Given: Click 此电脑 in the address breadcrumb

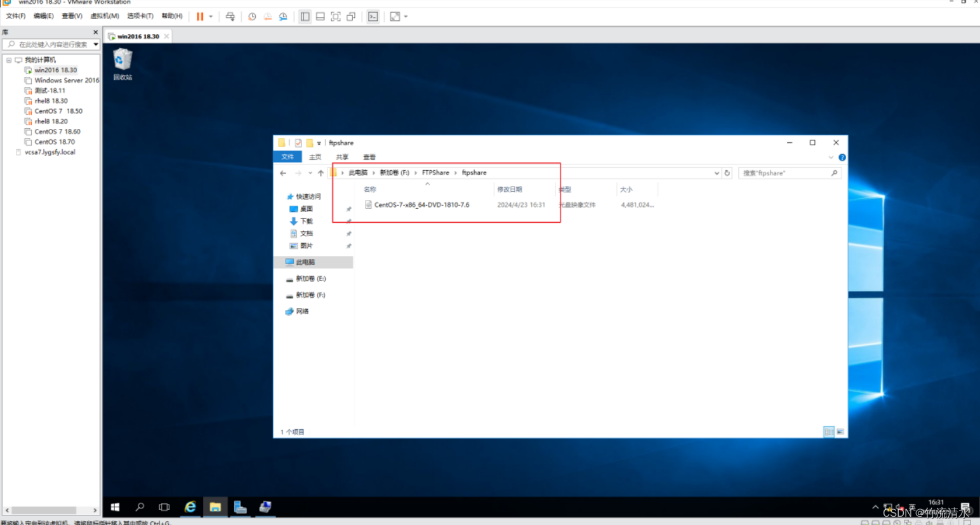Looking at the screenshot, I should click(x=358, y=173).
